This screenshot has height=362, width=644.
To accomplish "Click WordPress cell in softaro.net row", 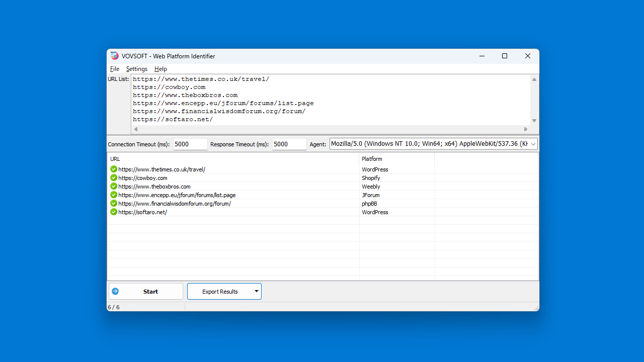I will point(375,212).
